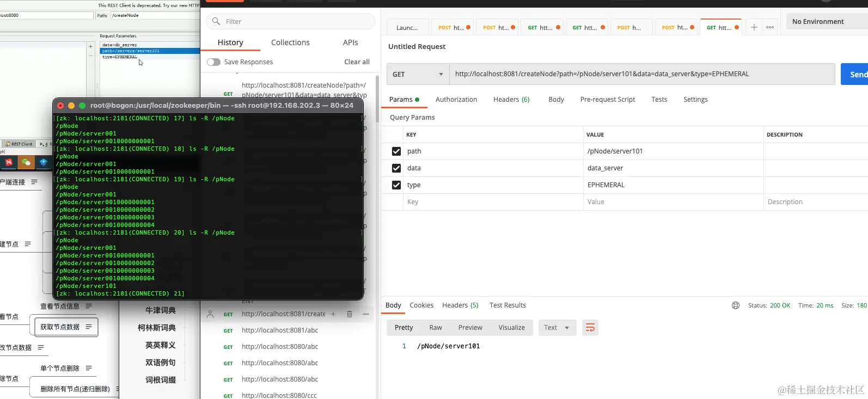868x399 pixels.
Task: Click the EPHEMERAL value cell
Action: [673, 185]
